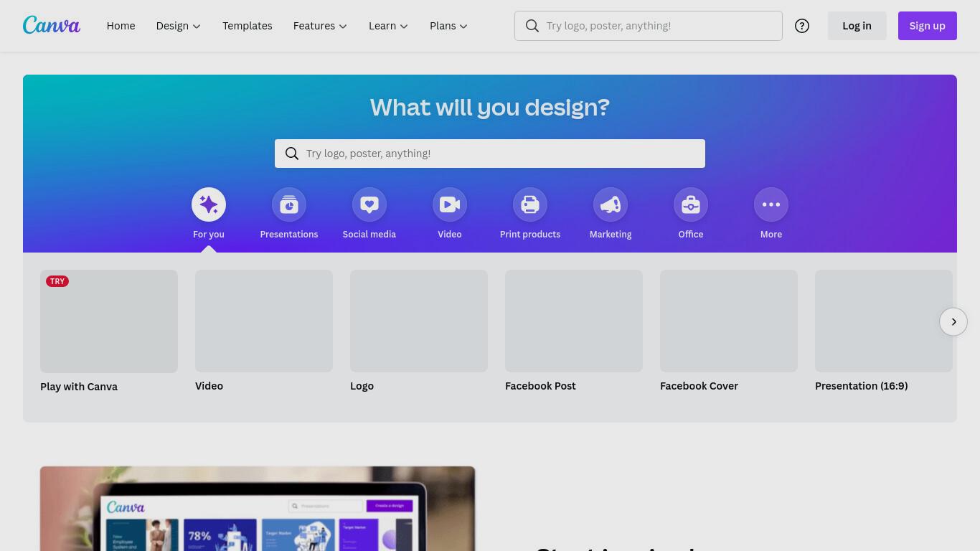Open the help question mark icon
The image size is (980, 551).
point(802,26)
